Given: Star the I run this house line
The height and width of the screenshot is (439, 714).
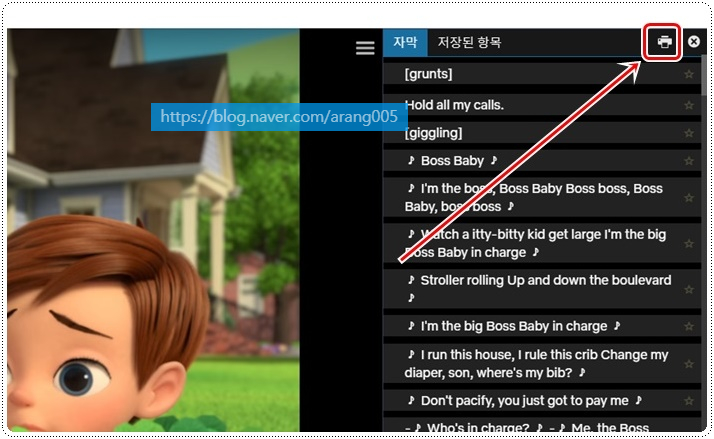Looking at the screenshot, I should pos(688,364).
